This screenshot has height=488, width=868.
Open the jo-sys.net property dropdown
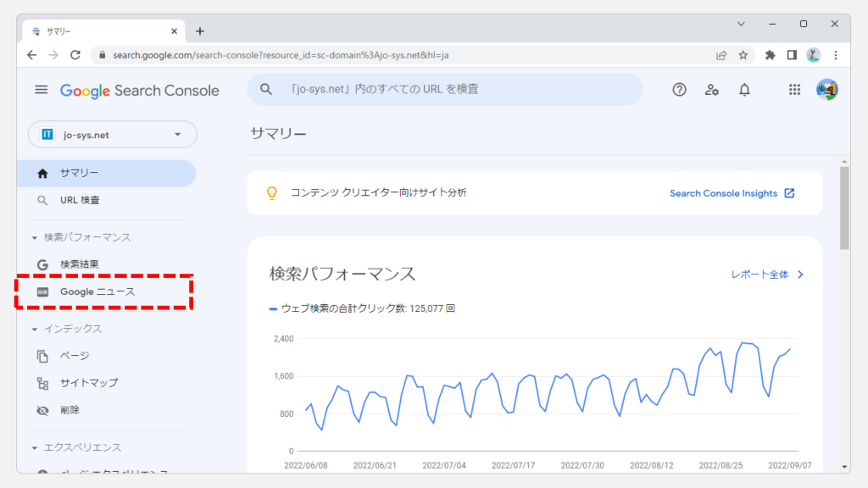click(112, 134)
